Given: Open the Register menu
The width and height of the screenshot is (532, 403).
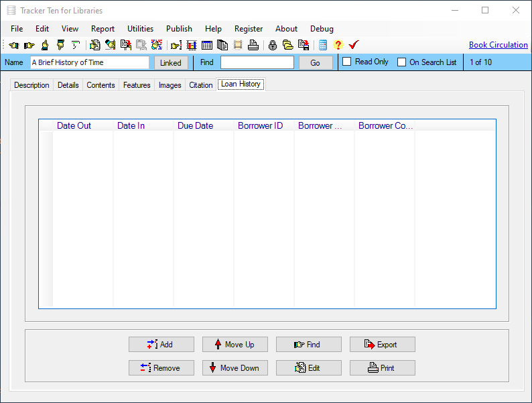Looking at the screenshot, I should [x=249, y=29].
